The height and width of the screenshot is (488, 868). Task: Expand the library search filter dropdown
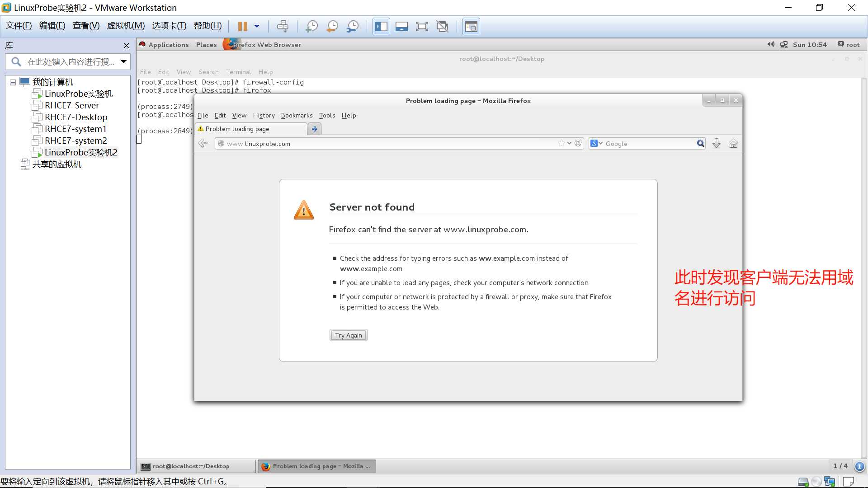(x=123, y=61)
